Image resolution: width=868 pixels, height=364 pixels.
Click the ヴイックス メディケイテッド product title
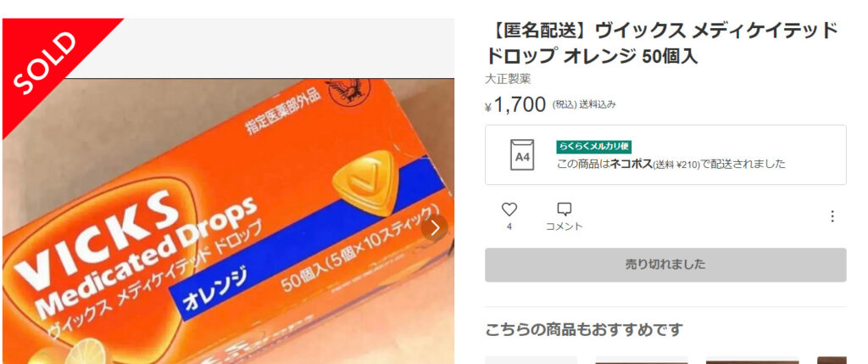[662, 43]
